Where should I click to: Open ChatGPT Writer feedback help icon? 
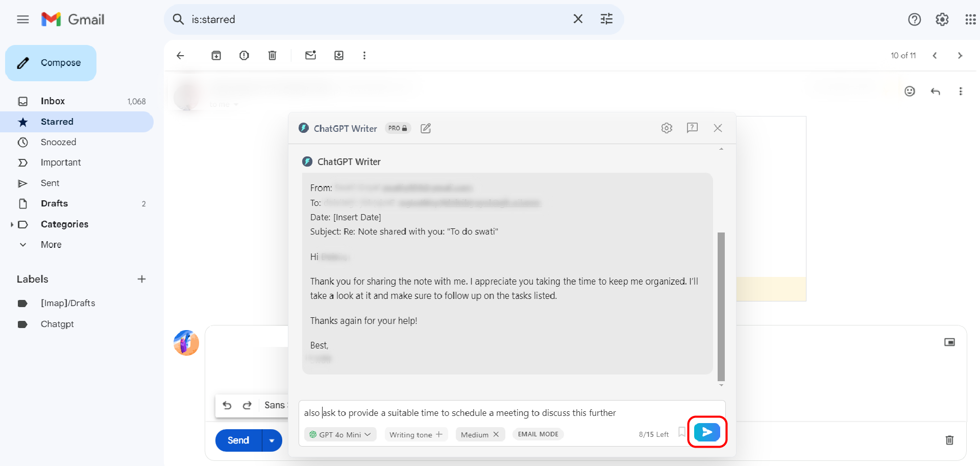692,128
